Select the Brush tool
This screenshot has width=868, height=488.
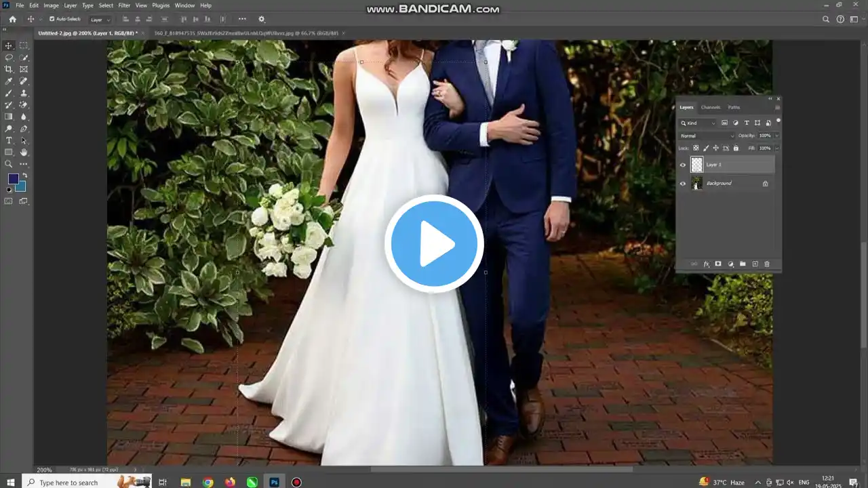[9, 93]
